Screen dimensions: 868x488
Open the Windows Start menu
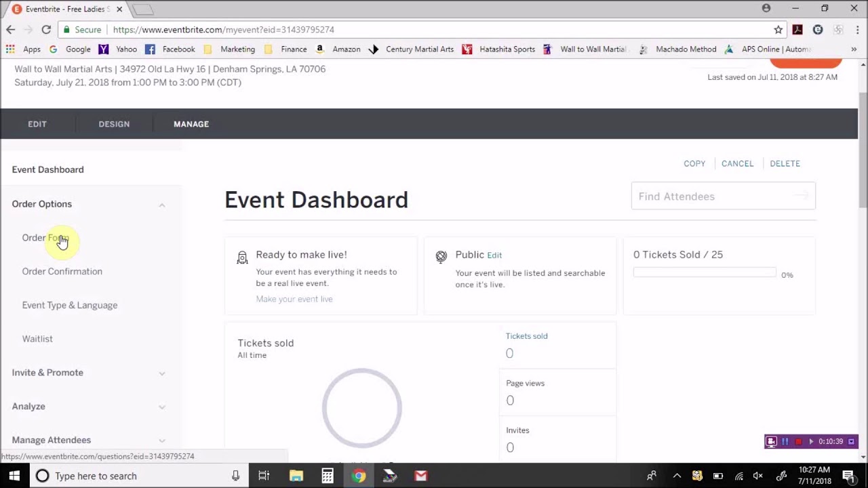pyautogui.click(x=14, y=476)
